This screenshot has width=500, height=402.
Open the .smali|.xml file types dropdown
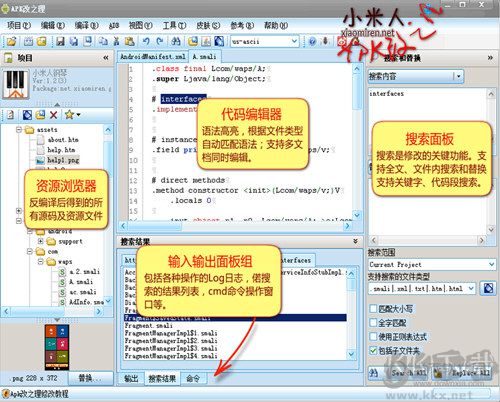[x=471, y=288]
